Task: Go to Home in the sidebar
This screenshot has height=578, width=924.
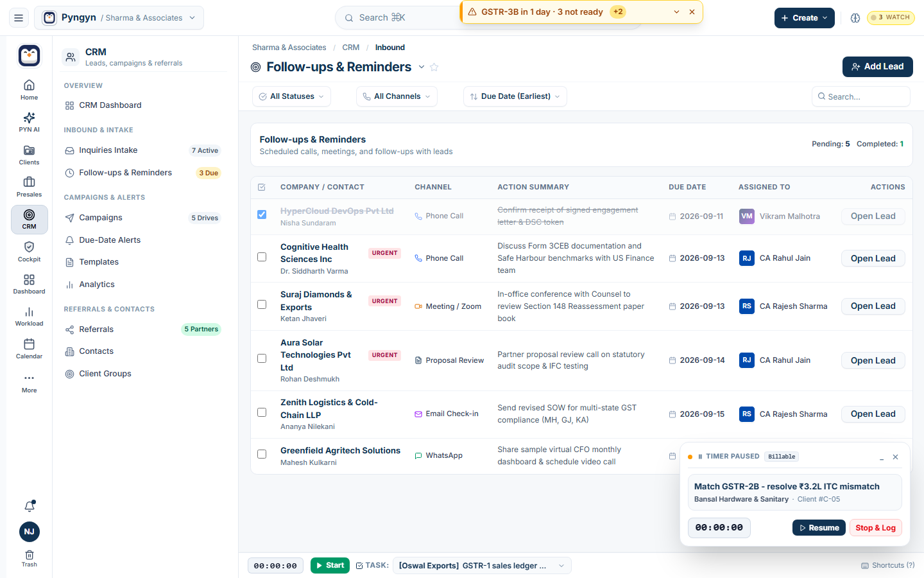Action: tap(29, 90)
